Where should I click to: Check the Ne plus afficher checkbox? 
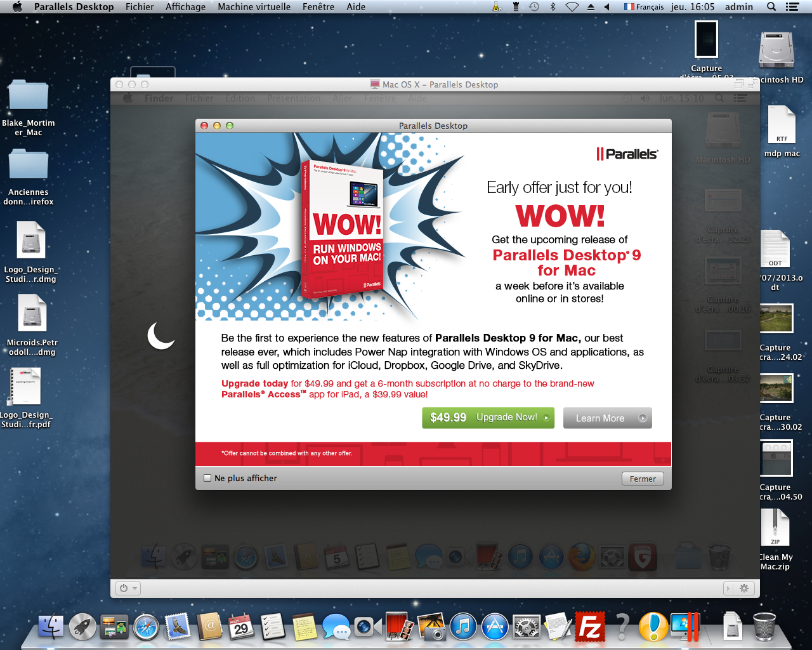click(207, 478)
